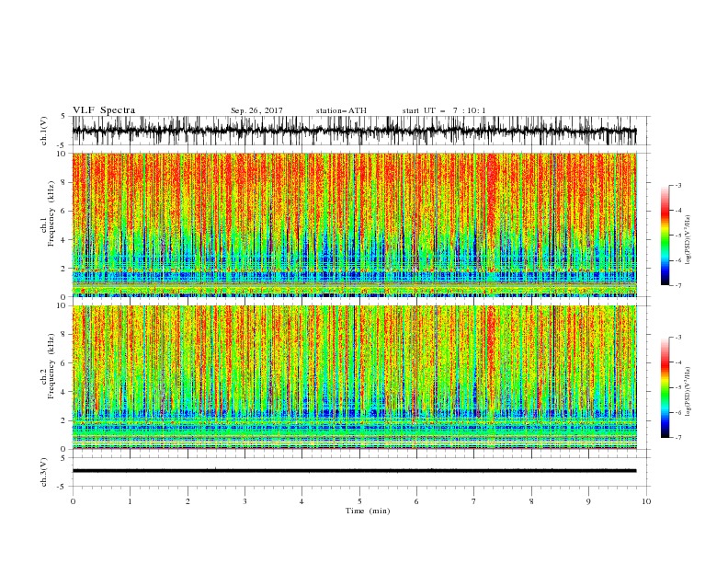Click time-axis tick label "5"
The width and height of the screenshot is (728, 563).
pos(359,501)
